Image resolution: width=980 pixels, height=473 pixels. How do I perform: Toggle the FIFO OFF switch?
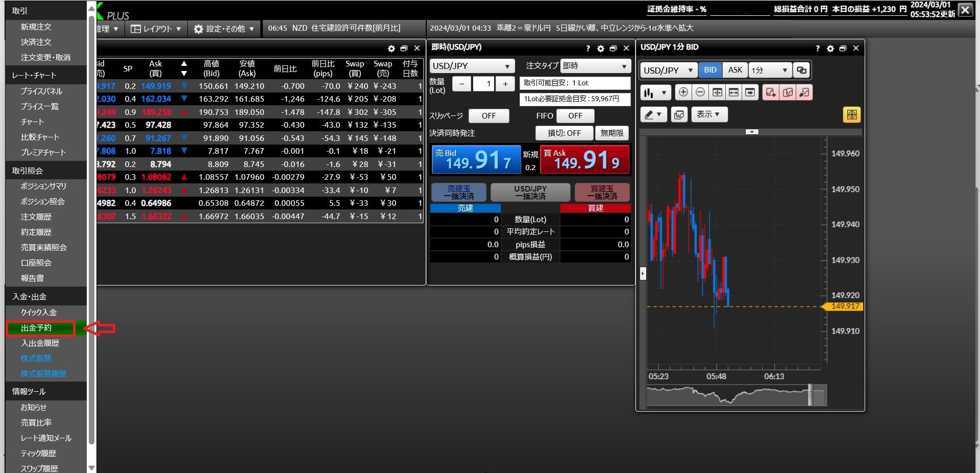click(x=575, y=116)
